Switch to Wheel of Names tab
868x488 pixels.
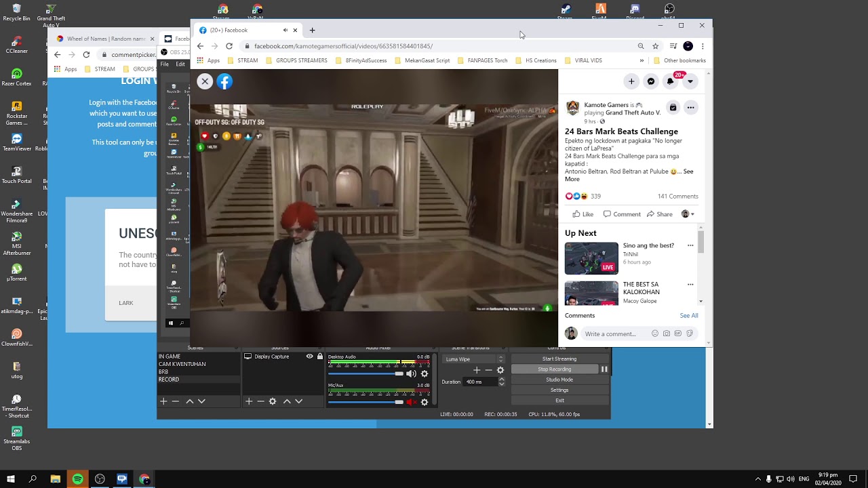pyautogui.click(x=105, y=39)
